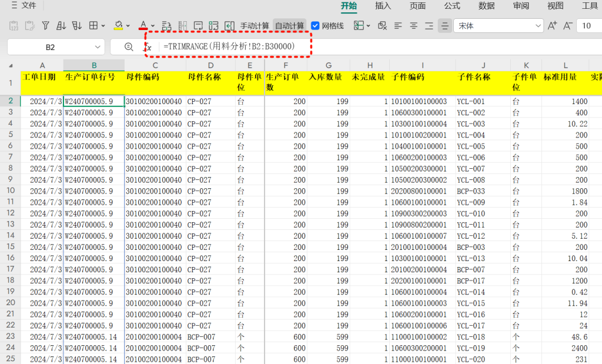Screen dimensions: 602x364
Task: Sort descending with the Z-A icon
Action: 77,26
